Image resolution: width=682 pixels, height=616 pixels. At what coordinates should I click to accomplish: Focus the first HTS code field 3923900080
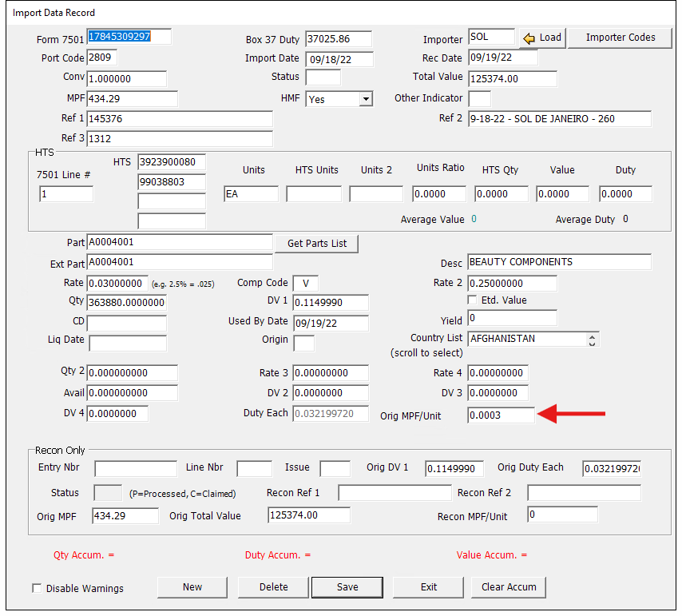coord(172,162)
